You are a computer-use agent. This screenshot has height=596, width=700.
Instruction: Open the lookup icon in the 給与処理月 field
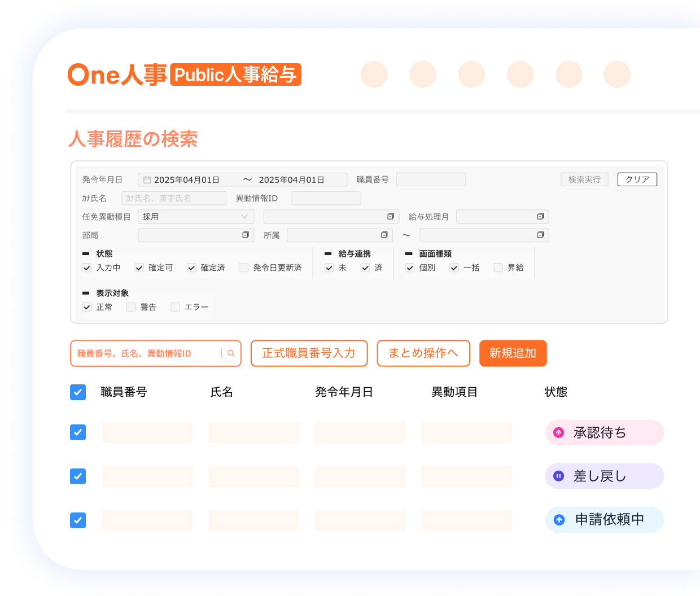pos(540,217)
